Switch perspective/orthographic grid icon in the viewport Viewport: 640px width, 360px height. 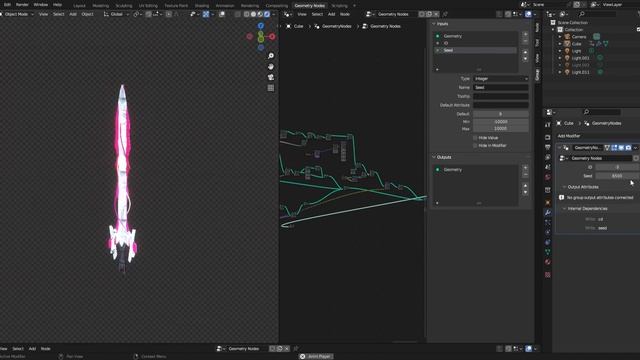(x=271, y=88)
